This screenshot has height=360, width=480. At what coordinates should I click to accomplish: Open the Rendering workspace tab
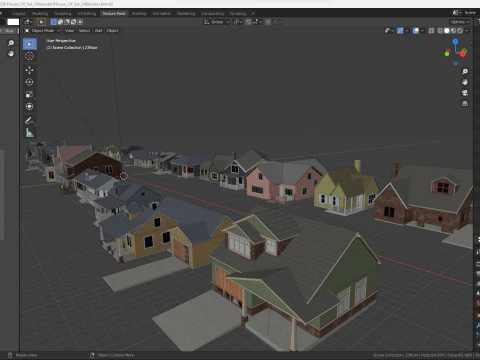click(x=186, y=14)
